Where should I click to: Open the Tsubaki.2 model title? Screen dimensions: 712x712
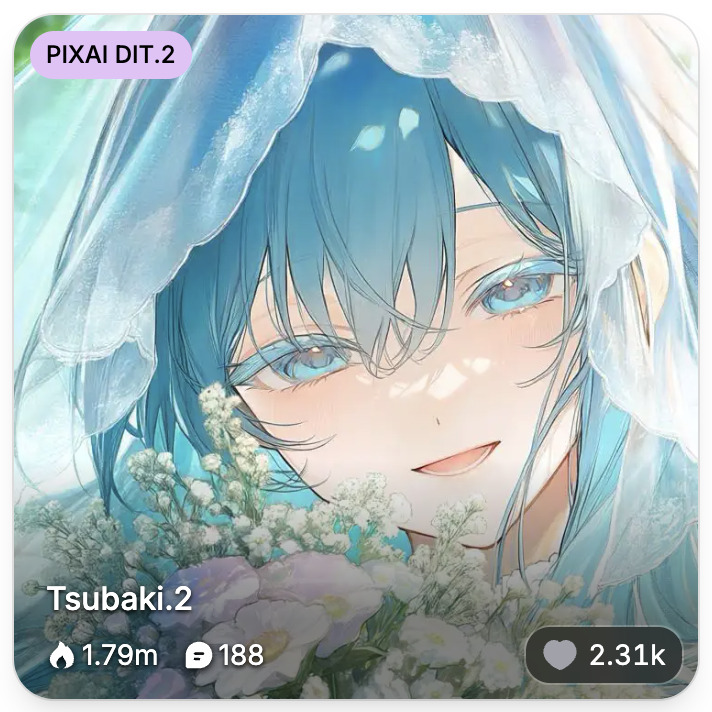click(x=120, y=598)
